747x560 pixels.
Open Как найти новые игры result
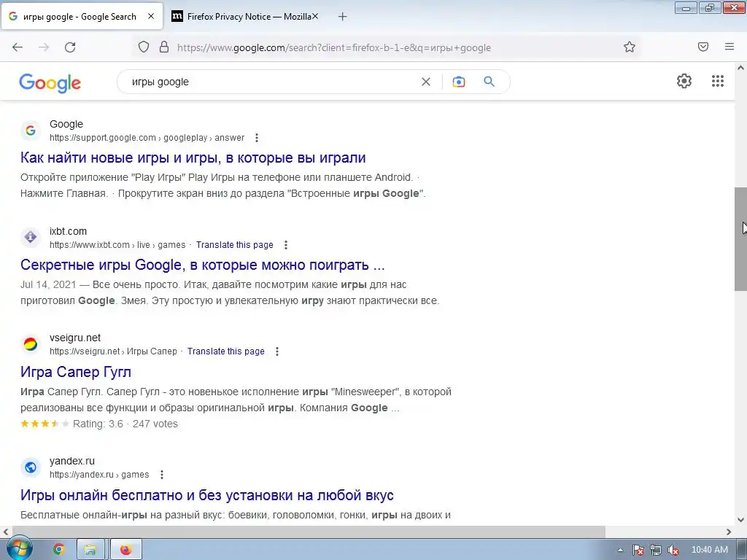click(193, 157)
